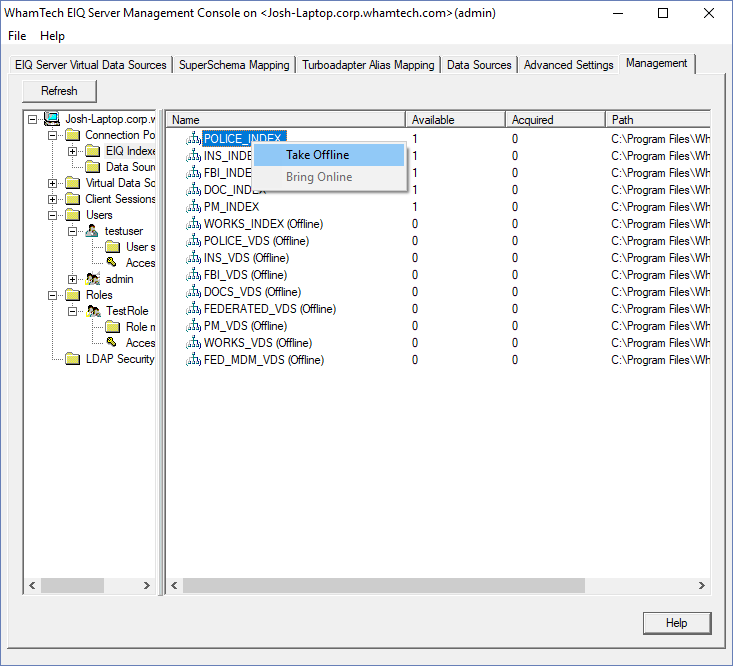Screen dimensions: 733x666
Task: Click the POLICE_VDS data source icon
Action: [193, 241]
